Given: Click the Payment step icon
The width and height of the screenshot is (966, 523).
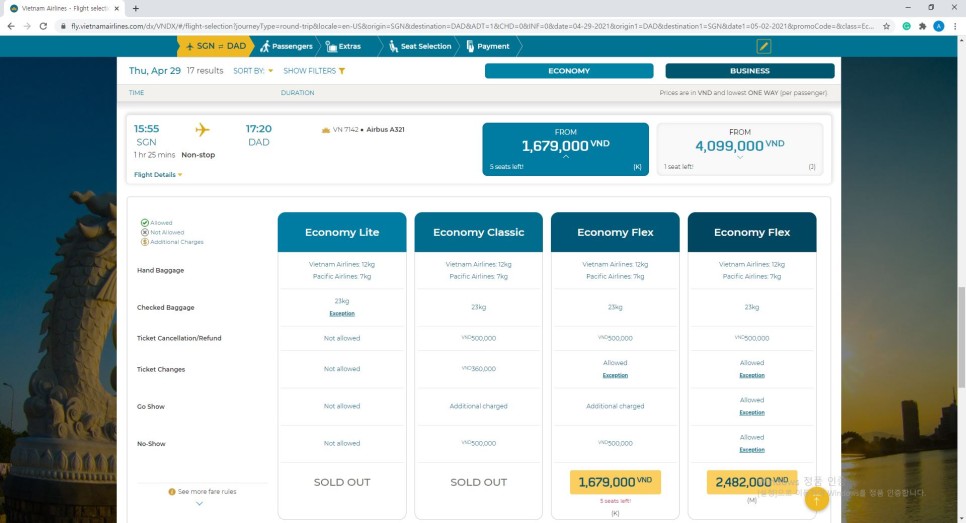Looking at the screenshot, I should [470, 46].
